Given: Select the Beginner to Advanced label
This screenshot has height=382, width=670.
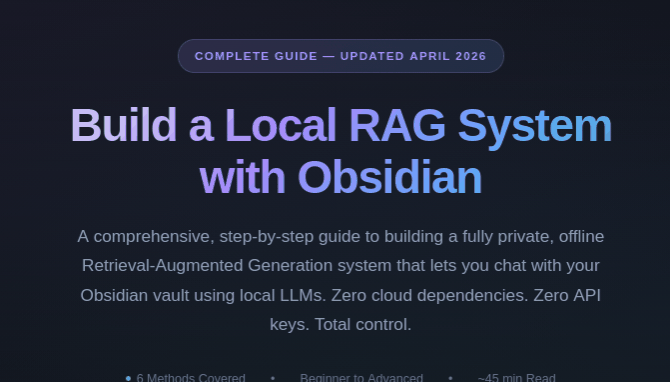Looking at the screenshot, I should [x=361, y=378].
